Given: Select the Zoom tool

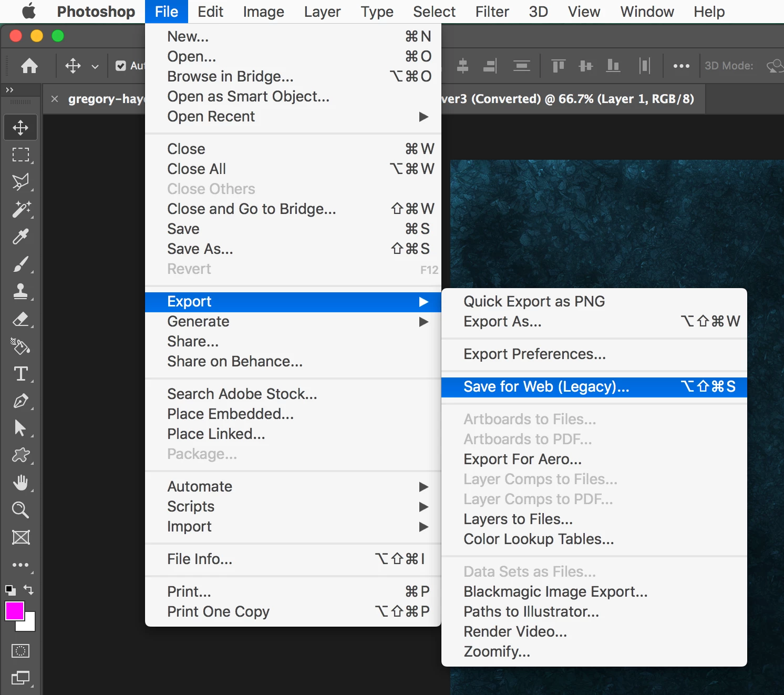Looking at the screenshot, I should tap(20, 510).
